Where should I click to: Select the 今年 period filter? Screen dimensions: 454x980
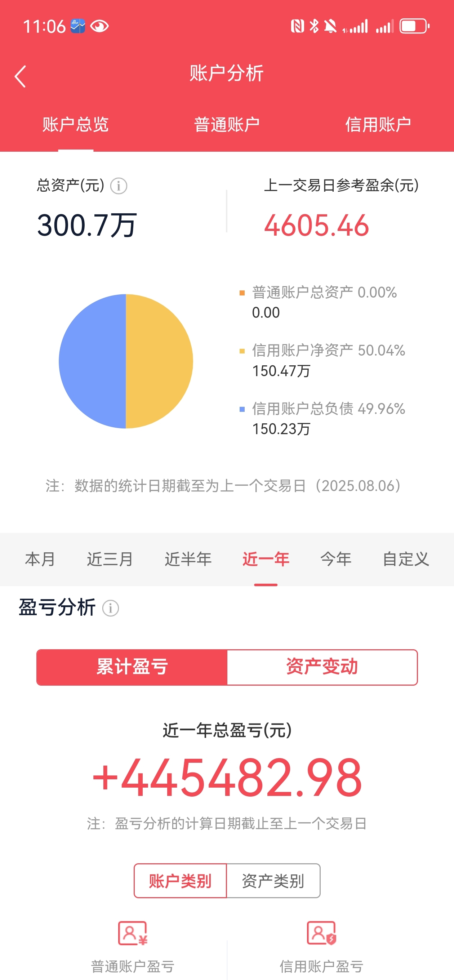pos(336,559)
